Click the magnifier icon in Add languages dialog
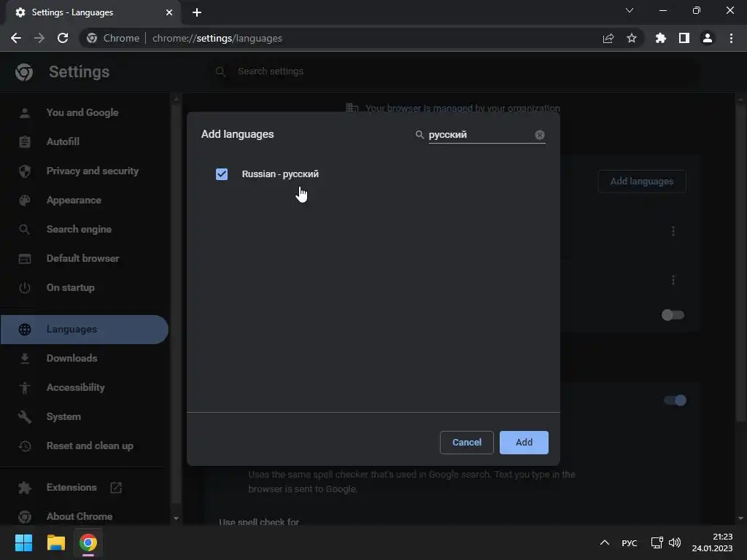The image size is (747, 560). [419, 135]
